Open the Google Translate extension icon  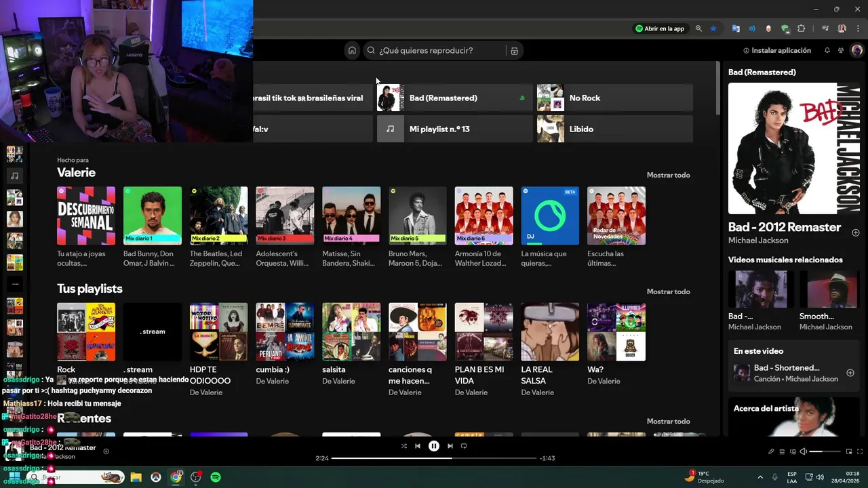coord(736,28)
